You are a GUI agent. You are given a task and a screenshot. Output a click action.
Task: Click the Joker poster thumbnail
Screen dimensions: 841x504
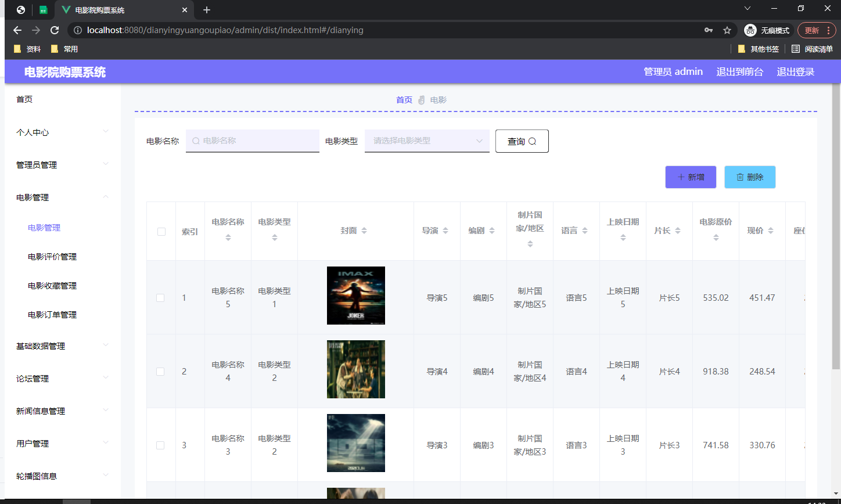(356, 296)
